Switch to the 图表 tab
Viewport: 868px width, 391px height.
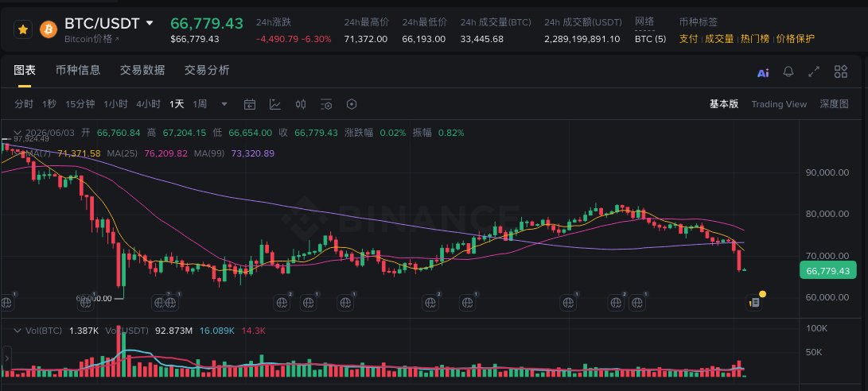pyautogui.click(x=25, y=70)
